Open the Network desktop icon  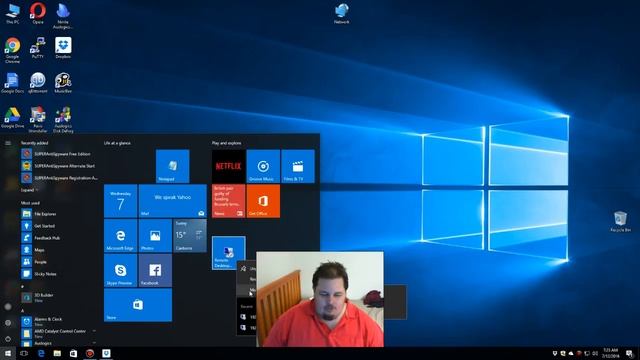[342, 13]
